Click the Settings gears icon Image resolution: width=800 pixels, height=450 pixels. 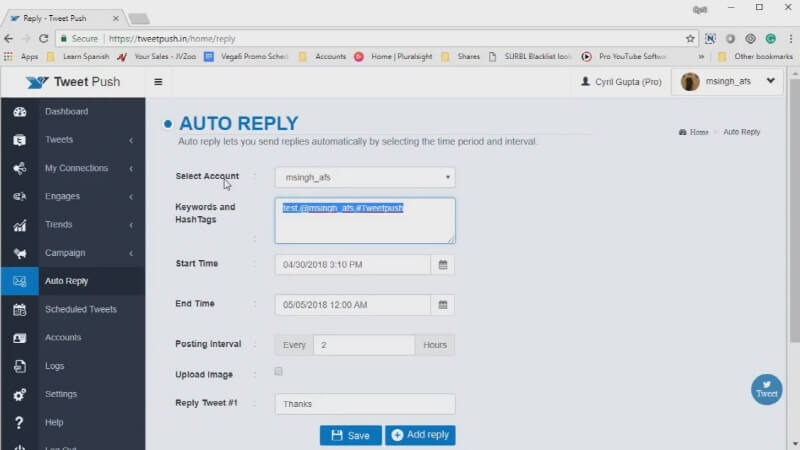(19, 394)
